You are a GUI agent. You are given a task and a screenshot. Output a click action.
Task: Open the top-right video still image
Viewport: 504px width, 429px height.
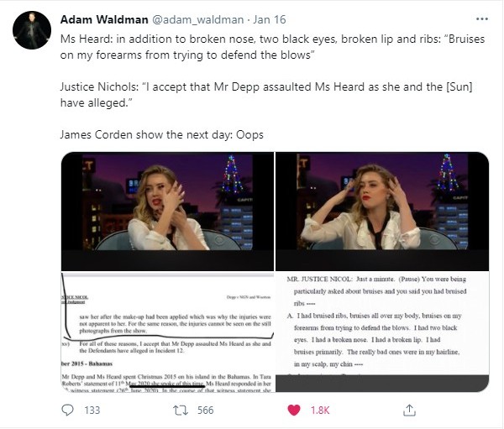tap(382, 211)
